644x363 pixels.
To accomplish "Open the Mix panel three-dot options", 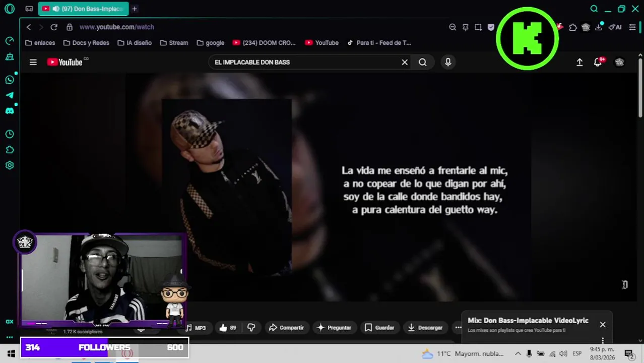I will tap(603, 340).
